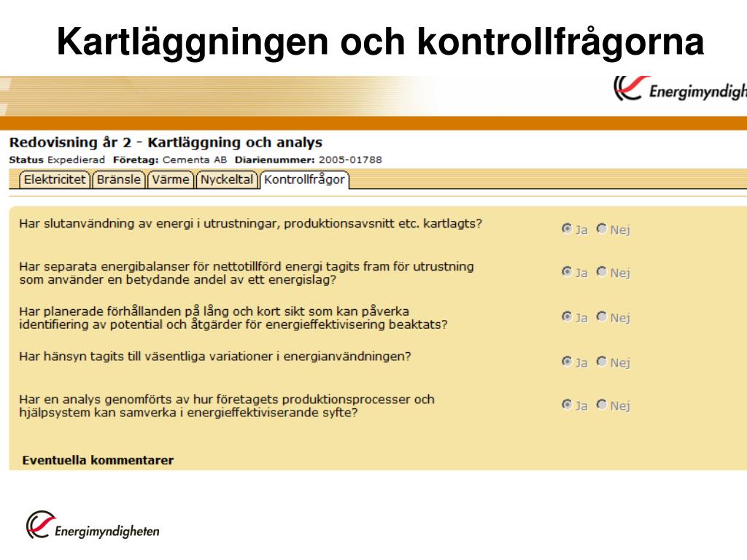Choose Nej for separata energibalanser question

pos(602,271)
